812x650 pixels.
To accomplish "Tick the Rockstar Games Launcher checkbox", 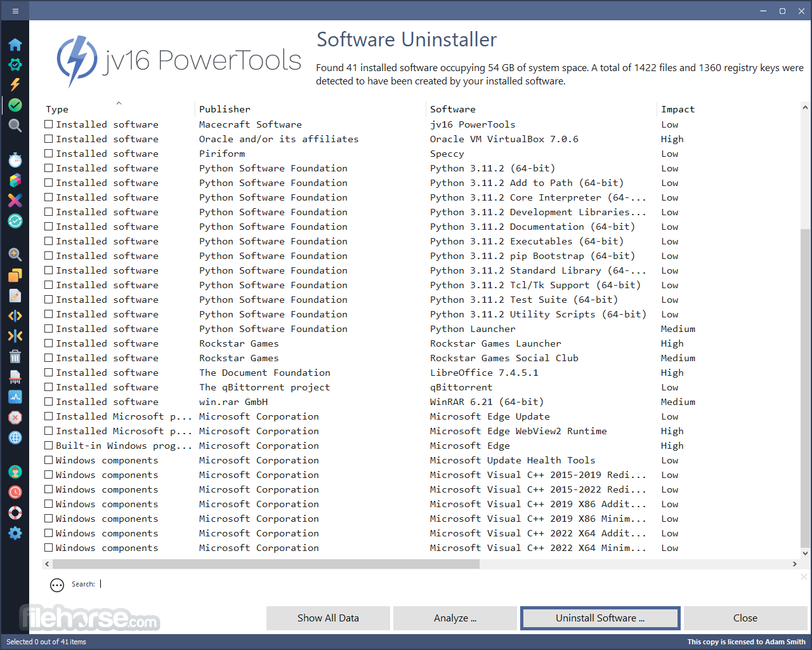I will point(49,343).
